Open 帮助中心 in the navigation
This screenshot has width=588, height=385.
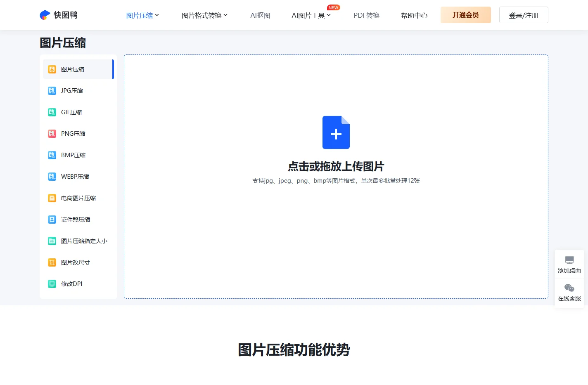click(414, 15)
